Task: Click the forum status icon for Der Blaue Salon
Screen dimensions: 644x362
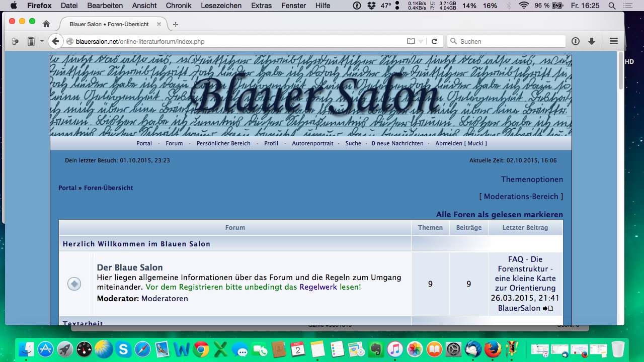Action: (74, 284)
